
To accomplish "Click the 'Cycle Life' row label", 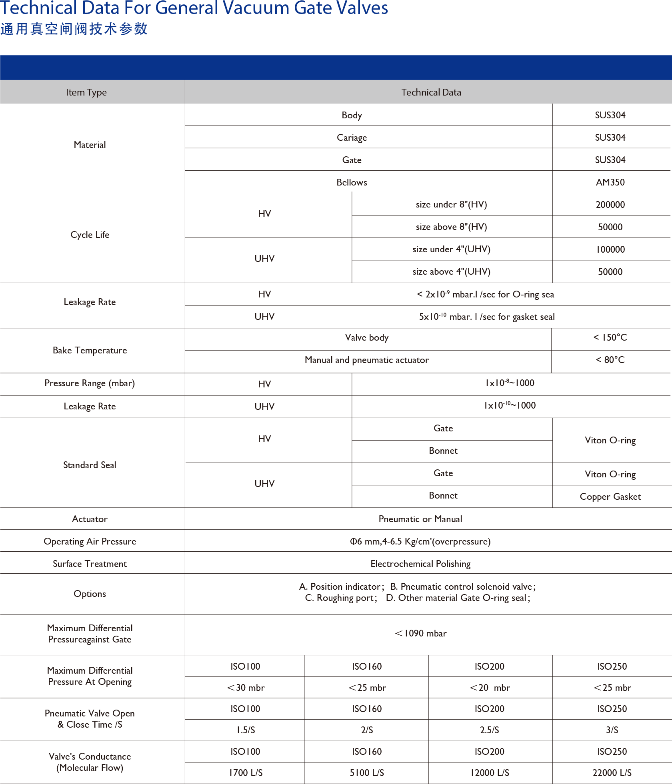I will pos(90,235).
